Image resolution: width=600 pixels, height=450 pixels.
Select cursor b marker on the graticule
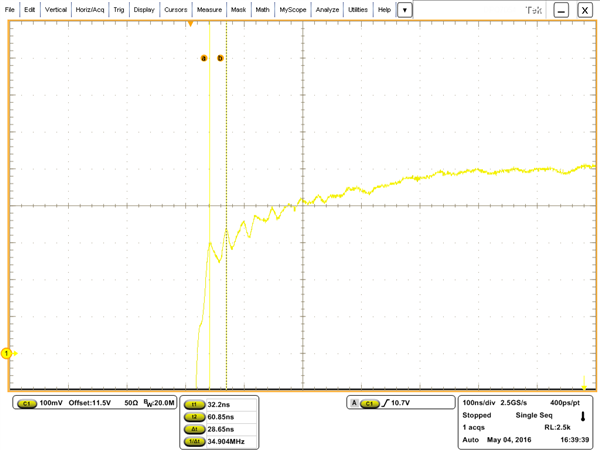[x=220, y=58]
